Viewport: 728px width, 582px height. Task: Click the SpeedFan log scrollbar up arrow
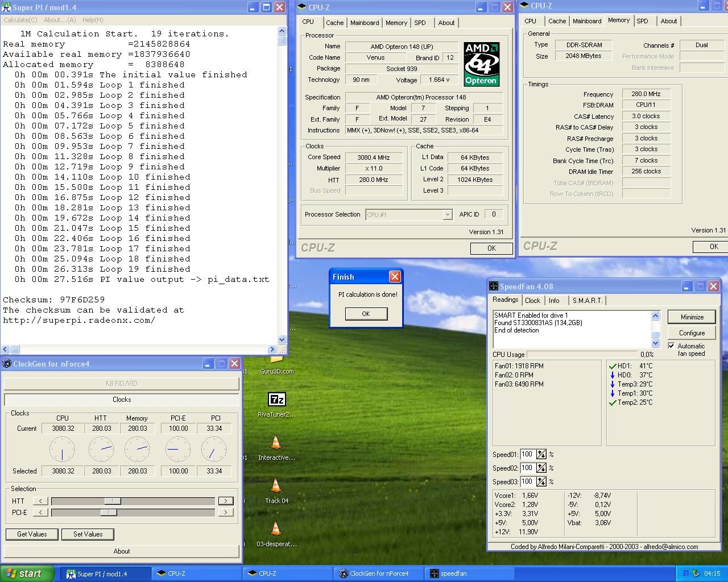tap(656, 315)
